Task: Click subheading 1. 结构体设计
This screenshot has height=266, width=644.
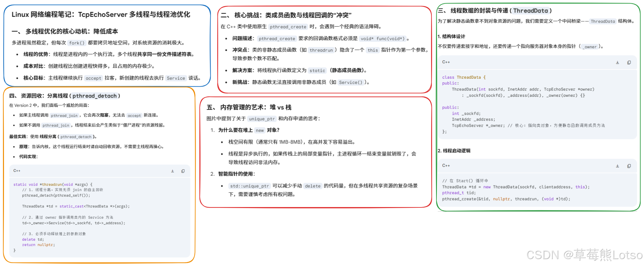Action: pos(451,37)
